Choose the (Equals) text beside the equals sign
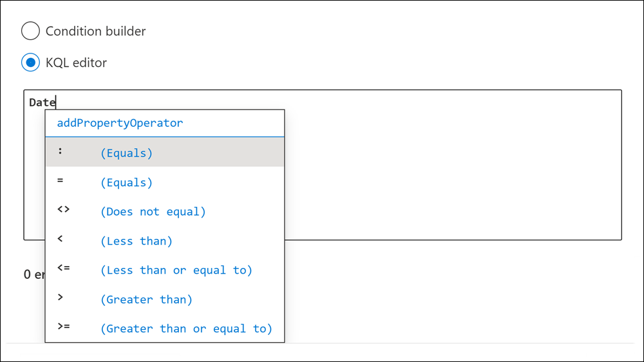Viewport: 644px width, 362px height. [x=126, y=182]
